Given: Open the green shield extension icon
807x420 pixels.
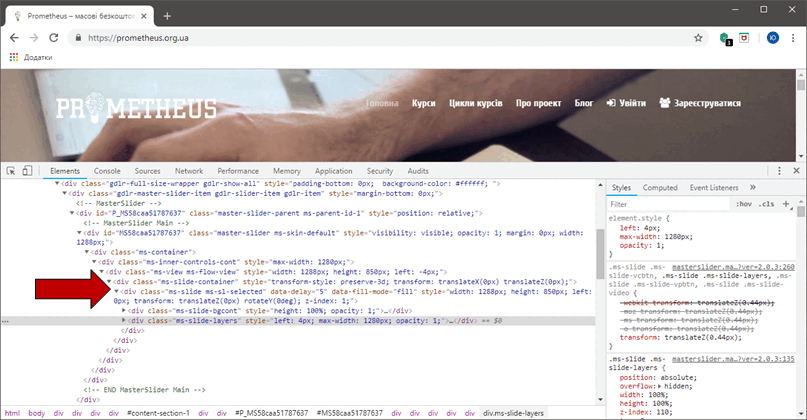Looking at the screenshot, I should pyautogui.click(x=725, y=38).
